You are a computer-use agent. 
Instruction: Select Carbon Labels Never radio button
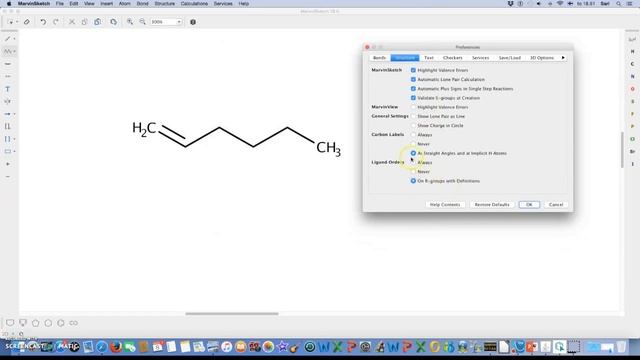click(413, 144)
